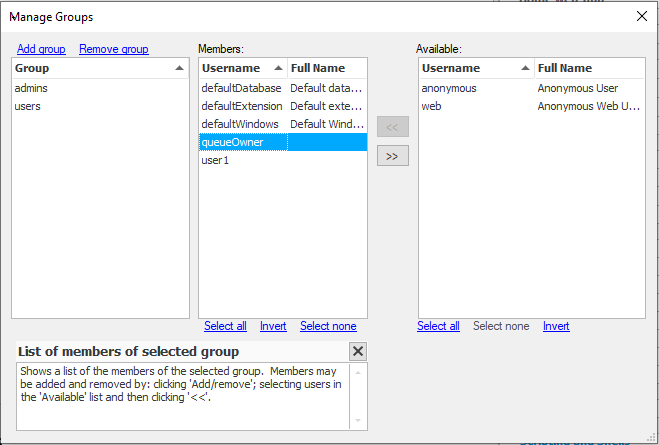Screen dimensions: 659x445
Task: Click the Add group link
Action: coord(41,49)
